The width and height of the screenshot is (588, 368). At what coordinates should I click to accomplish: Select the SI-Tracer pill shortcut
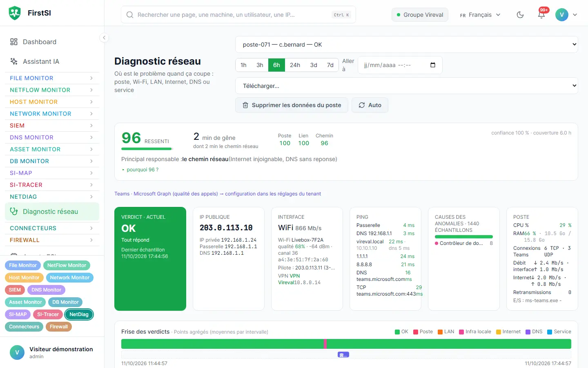click(x=48, y=314)
